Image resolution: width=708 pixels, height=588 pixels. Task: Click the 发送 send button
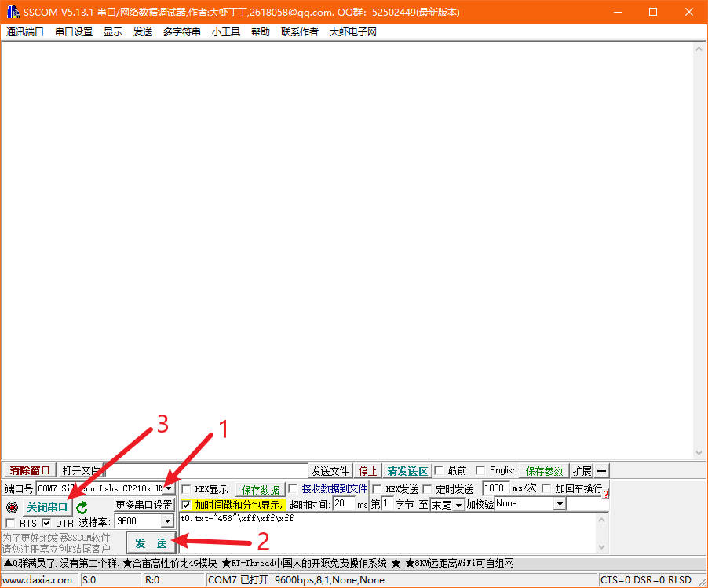click(151, 543)
